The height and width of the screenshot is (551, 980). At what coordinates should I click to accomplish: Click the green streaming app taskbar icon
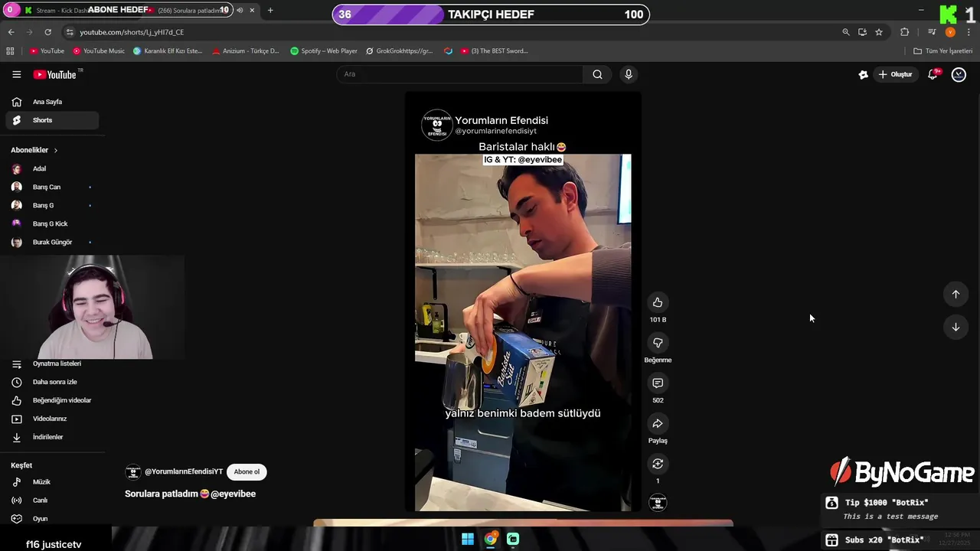[513, 539]
